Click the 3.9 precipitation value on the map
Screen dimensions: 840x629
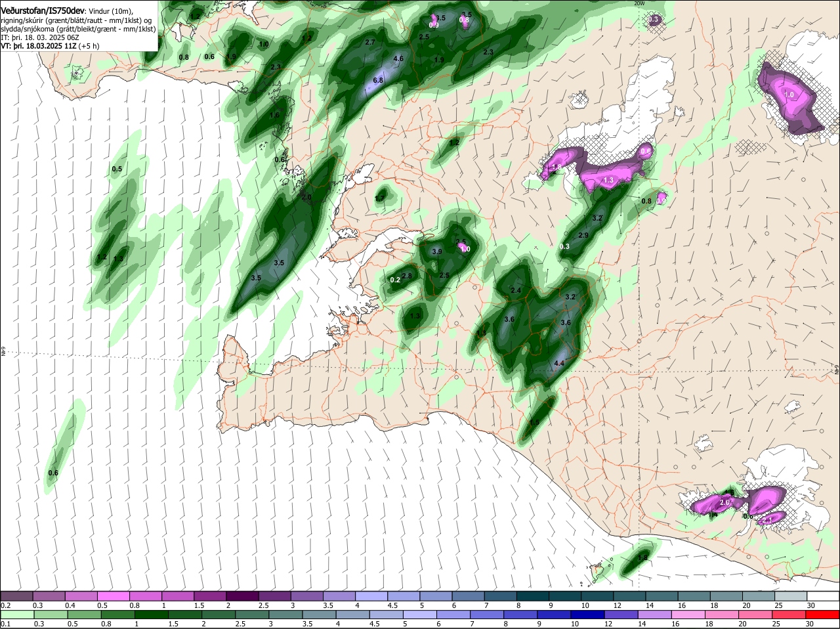point(437,251)
